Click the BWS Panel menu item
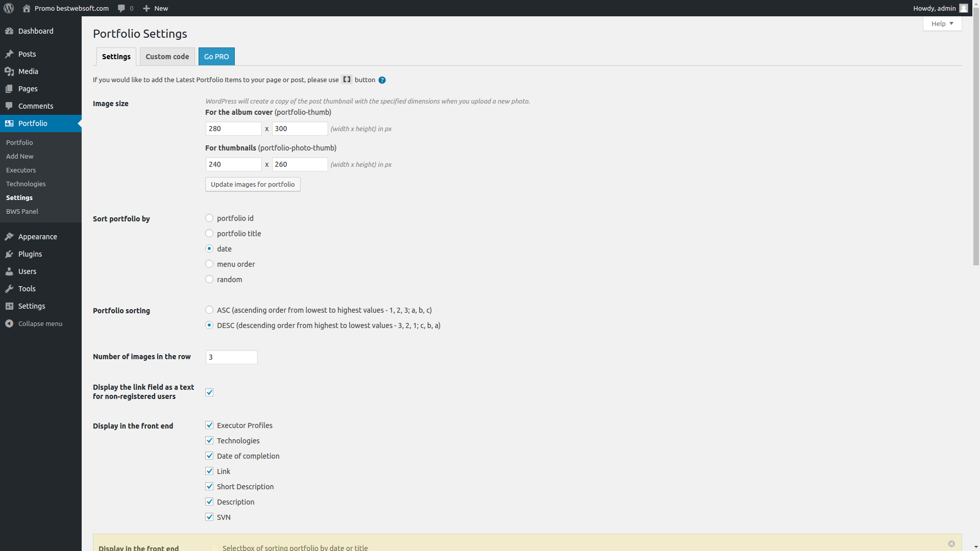980x551 pixels. (x=22, y=211)
